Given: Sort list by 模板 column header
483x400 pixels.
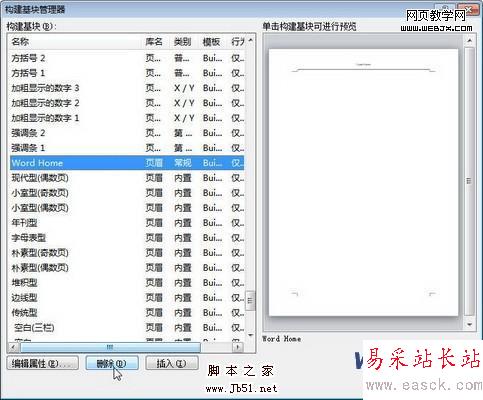Looking at the screenshot, I should (212, 42).
